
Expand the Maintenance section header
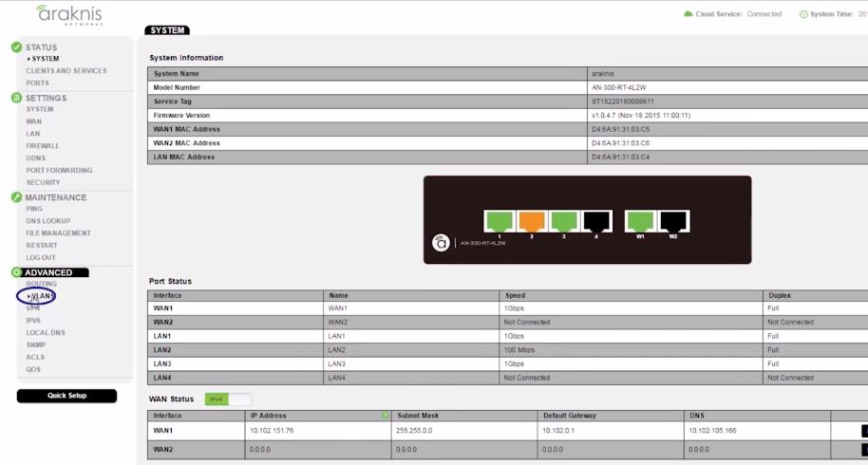pos(55,197)
